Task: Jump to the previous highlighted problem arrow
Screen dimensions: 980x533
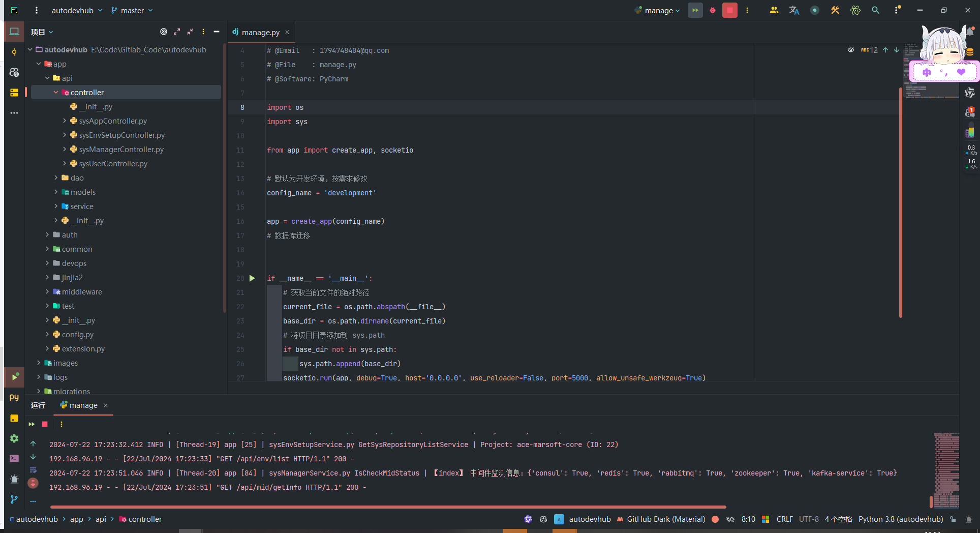Action: 885,50
